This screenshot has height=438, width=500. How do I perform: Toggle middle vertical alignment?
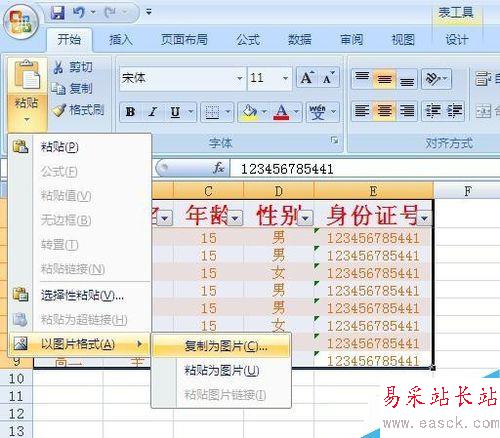click(x=384, y=79)
